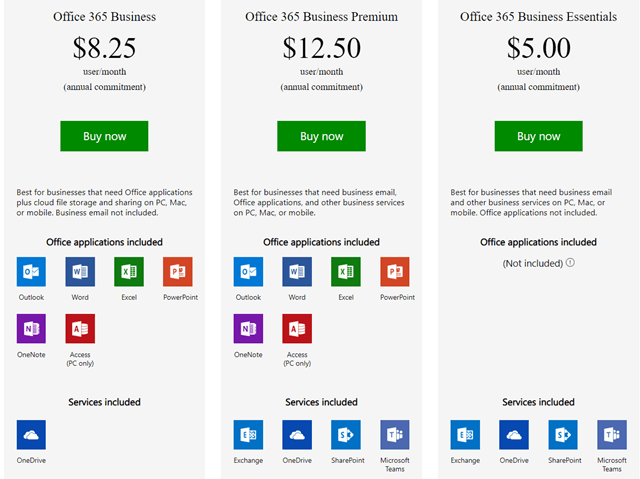Click Office applications included heading in Business Premium
Image resolution: width=640 pixels, height=479 pixels.
tap(321, 242)
